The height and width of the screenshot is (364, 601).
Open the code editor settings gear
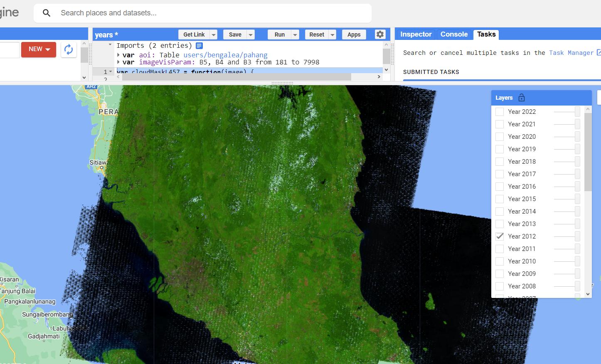[380, 34]
